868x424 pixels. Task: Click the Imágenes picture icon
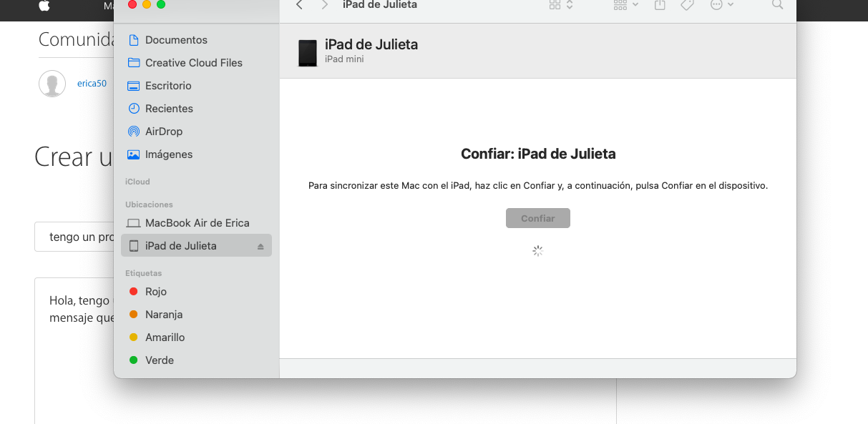pos(133,154)
